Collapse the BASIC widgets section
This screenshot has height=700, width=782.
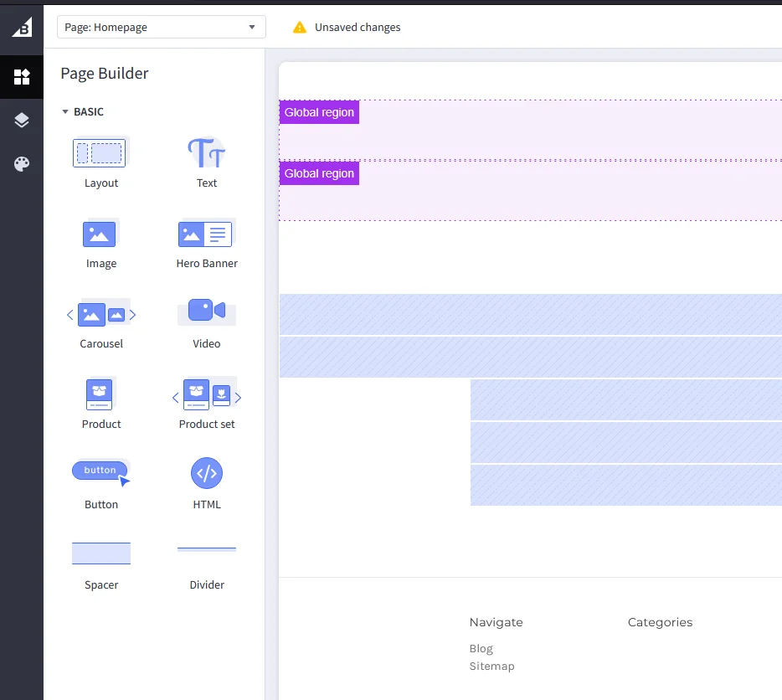[x=64, y=111]
